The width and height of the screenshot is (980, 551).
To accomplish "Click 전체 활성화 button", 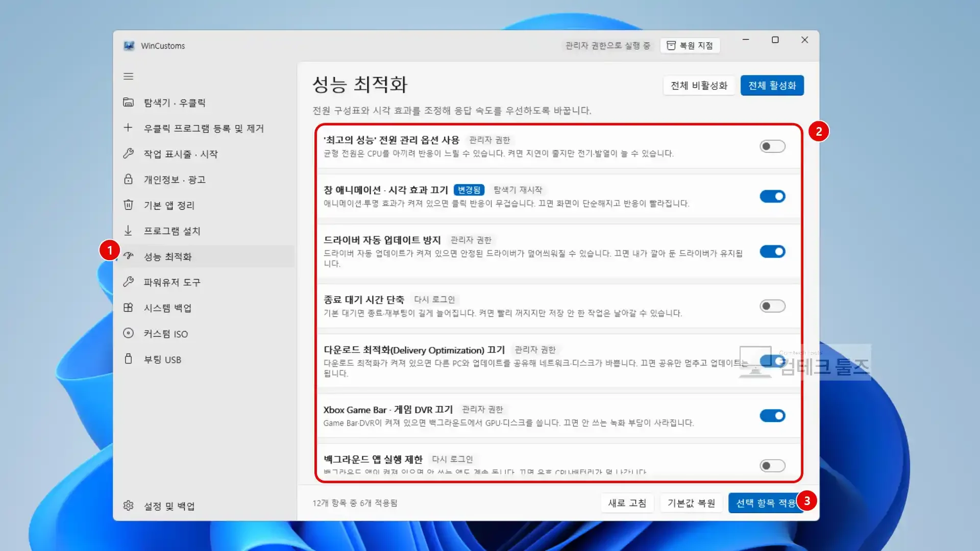I will coord(772,85).
